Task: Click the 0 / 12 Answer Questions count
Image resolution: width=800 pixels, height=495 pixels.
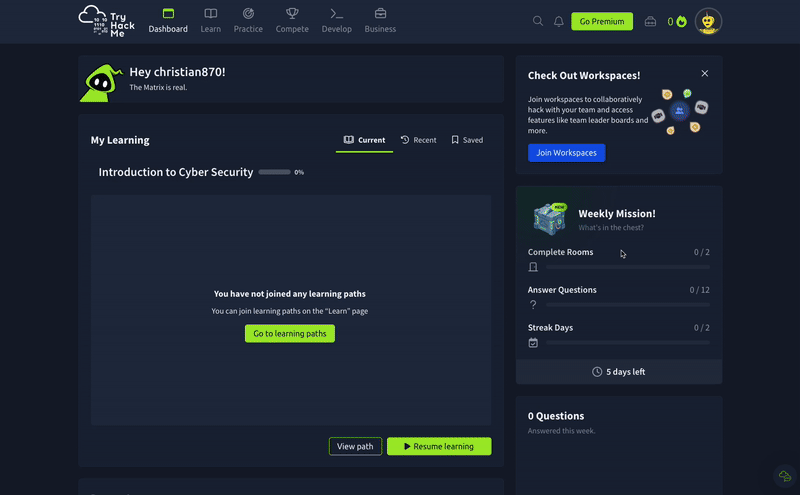Action: tap(699, 290)
